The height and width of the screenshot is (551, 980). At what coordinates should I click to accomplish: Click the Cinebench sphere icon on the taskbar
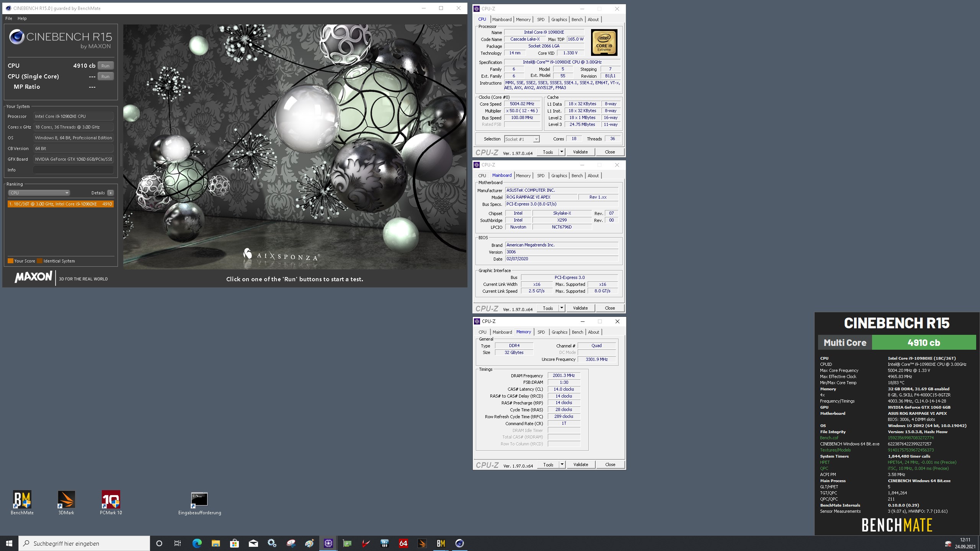[459, 543]
